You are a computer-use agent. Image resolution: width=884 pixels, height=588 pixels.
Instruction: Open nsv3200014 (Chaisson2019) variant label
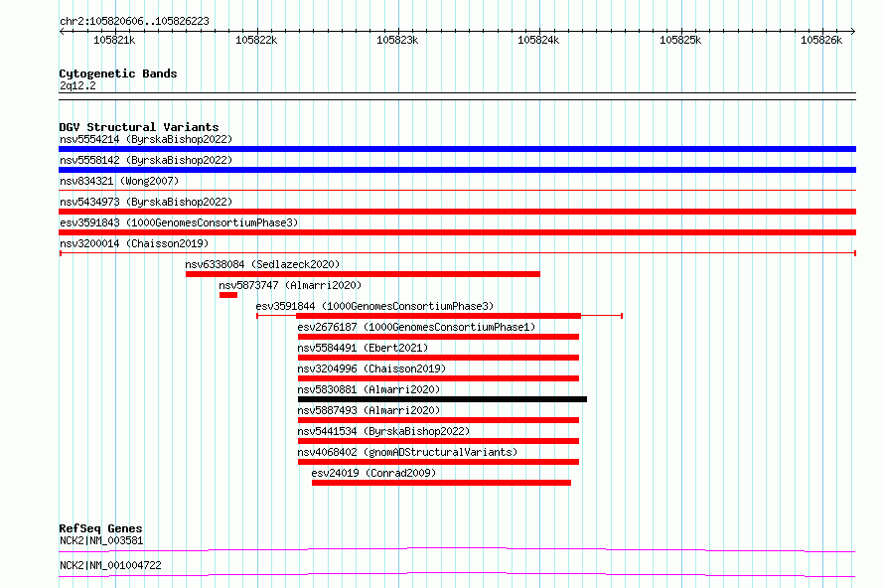(x=134, y=243)
